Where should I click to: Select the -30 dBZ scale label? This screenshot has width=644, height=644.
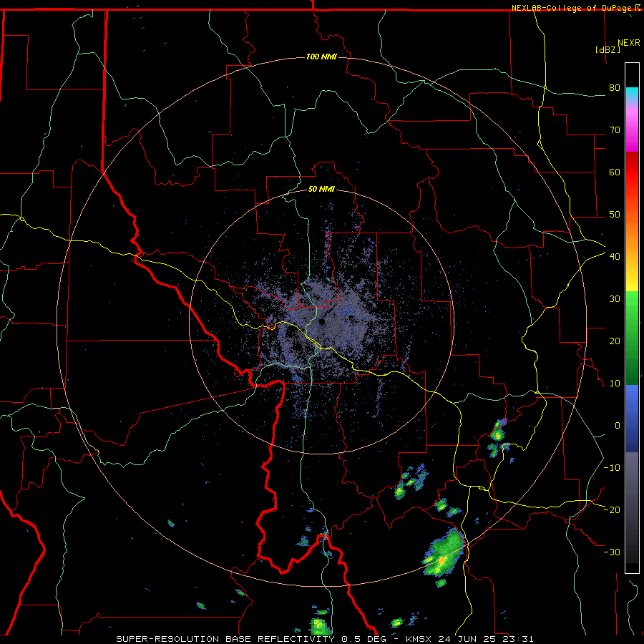pyautogui.click(x=612, y=552)
